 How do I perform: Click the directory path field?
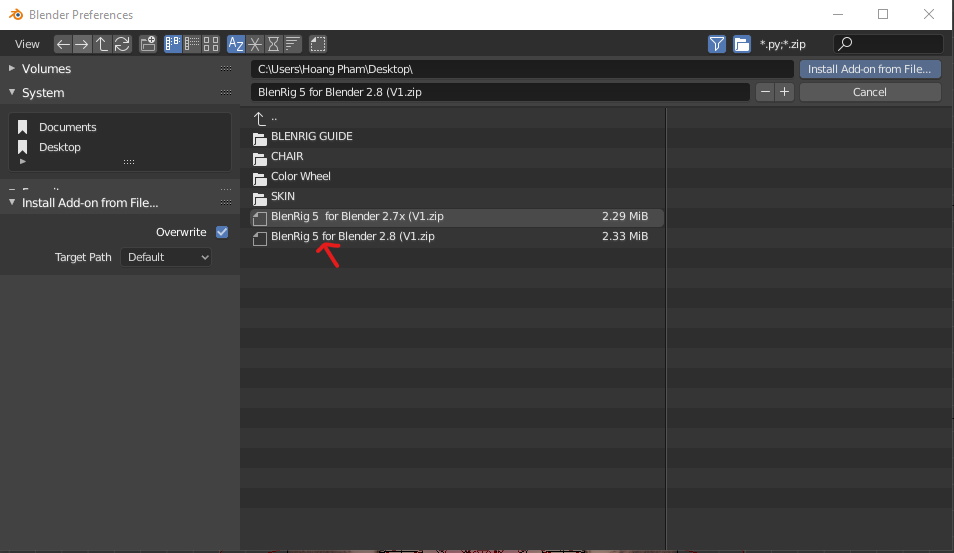(x=522, y=69)
